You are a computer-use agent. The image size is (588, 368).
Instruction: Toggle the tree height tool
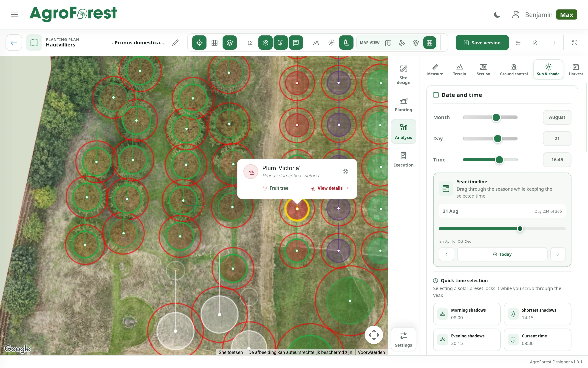coord(280,43)
